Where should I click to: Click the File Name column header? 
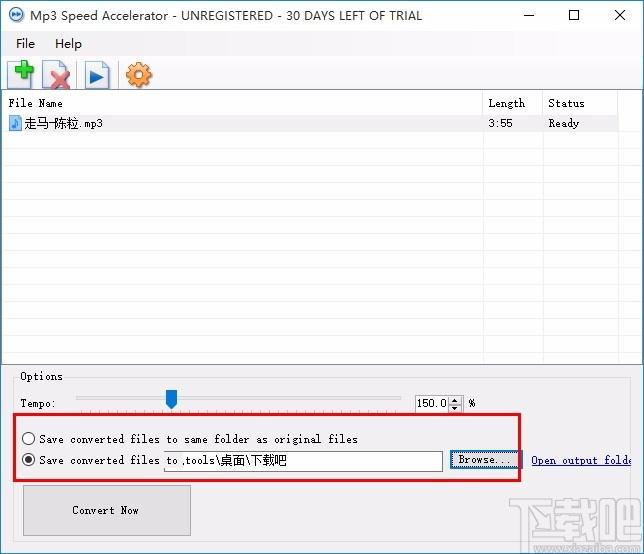click(x=242, y=103)
